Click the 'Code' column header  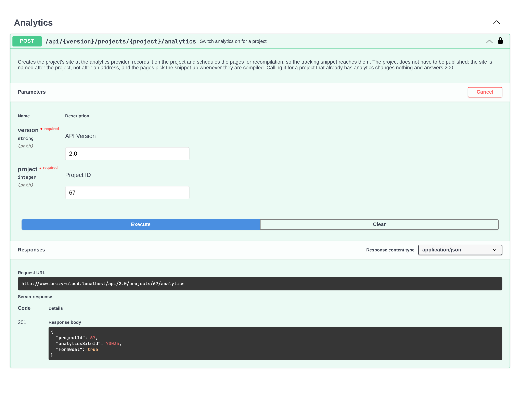click(x=24, y=308)
